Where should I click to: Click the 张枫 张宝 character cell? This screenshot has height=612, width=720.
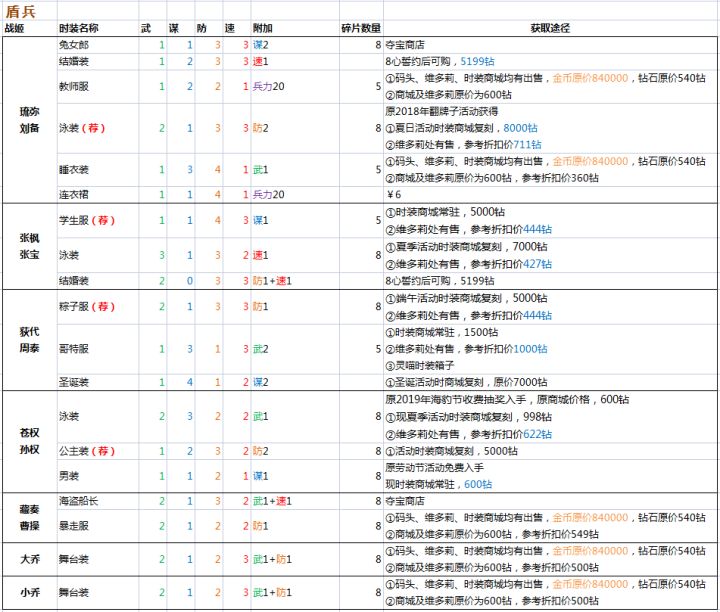29,246
